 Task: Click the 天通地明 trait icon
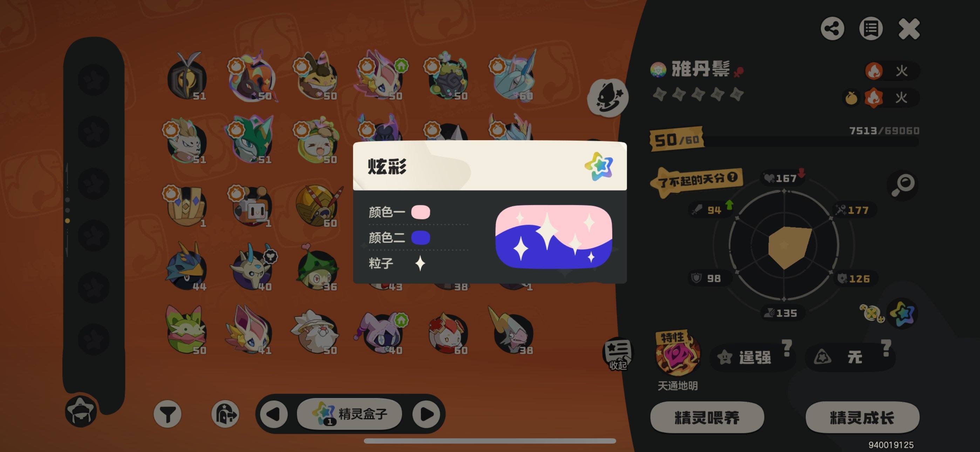coord(678,354)
